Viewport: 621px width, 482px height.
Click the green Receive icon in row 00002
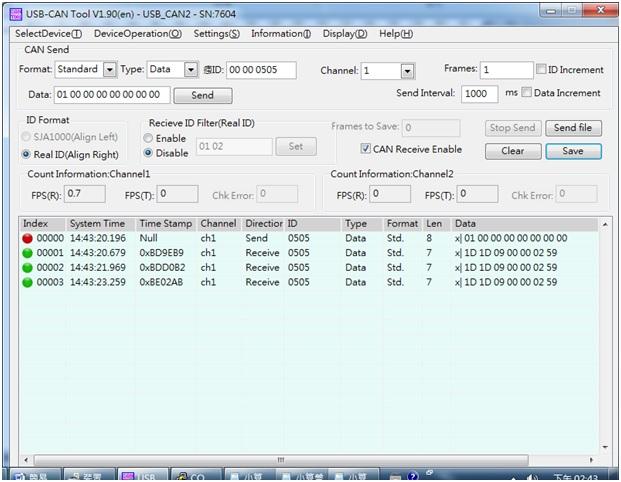tap(27, 268)
